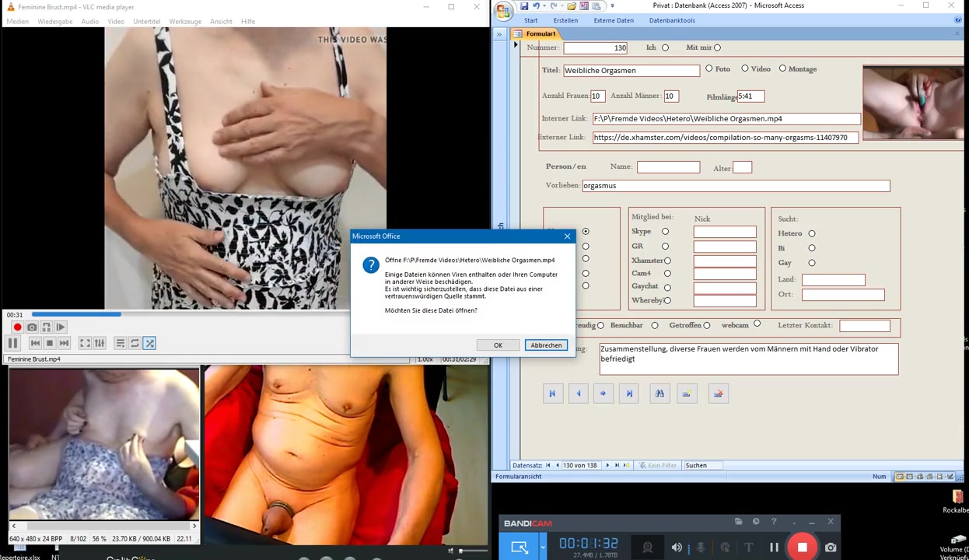969x560 pixels.
Task: Select the Foto radio button
Action: (x=708, y=68)
